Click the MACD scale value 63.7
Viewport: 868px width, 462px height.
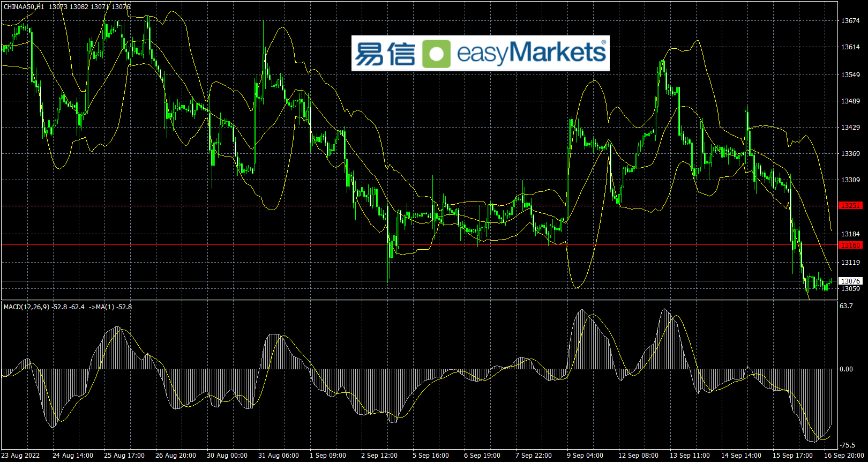(x=846, y=306)
